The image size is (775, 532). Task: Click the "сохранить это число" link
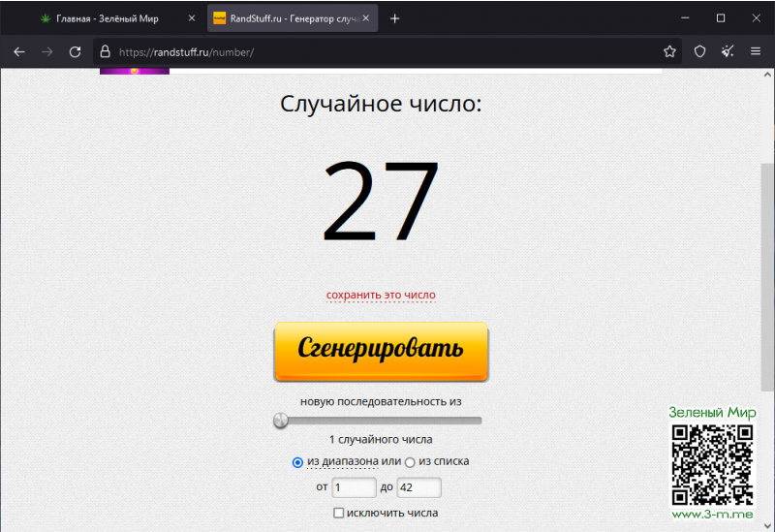pyautogui.click(x=381, y=295)
